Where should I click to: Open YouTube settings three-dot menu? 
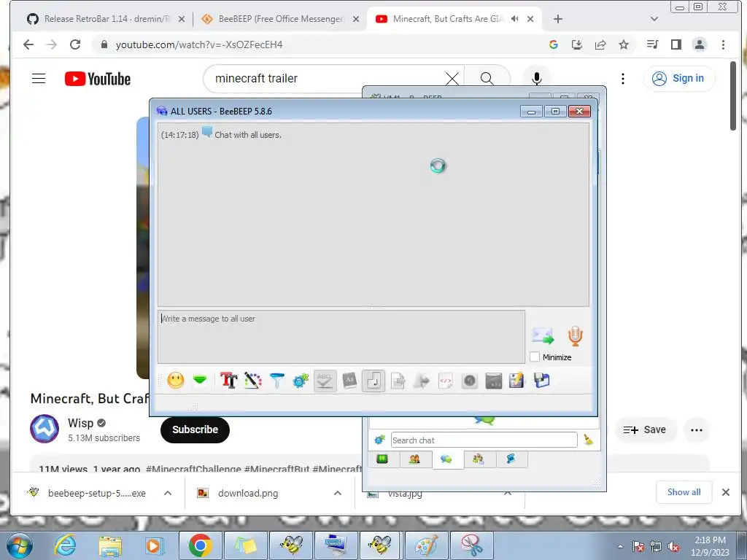click(x=623, y=79)
